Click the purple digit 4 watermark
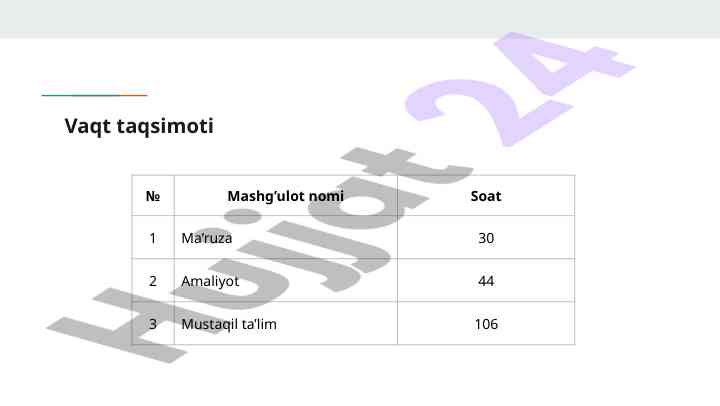The width and height of the screenshot is (720, 406). pos(565,62)
